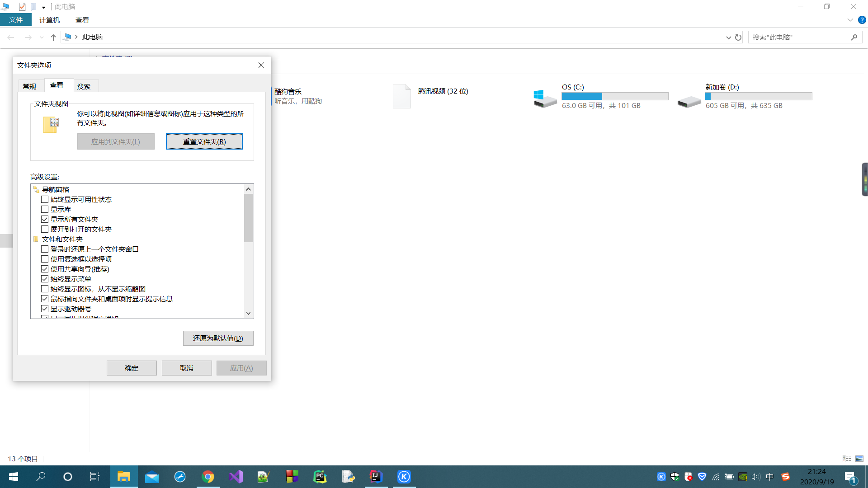Open the OS (C:) drive icon

click(x=545, y=98)
